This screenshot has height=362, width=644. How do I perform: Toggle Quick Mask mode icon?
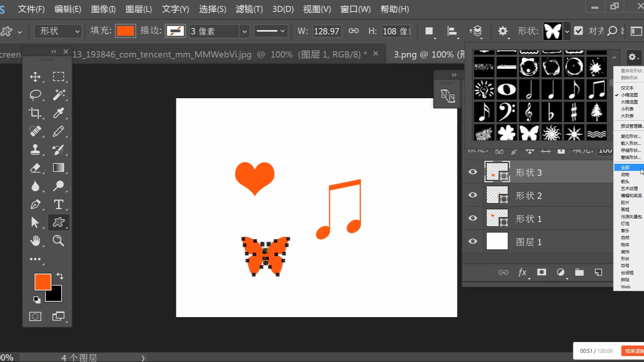(35, 316)
